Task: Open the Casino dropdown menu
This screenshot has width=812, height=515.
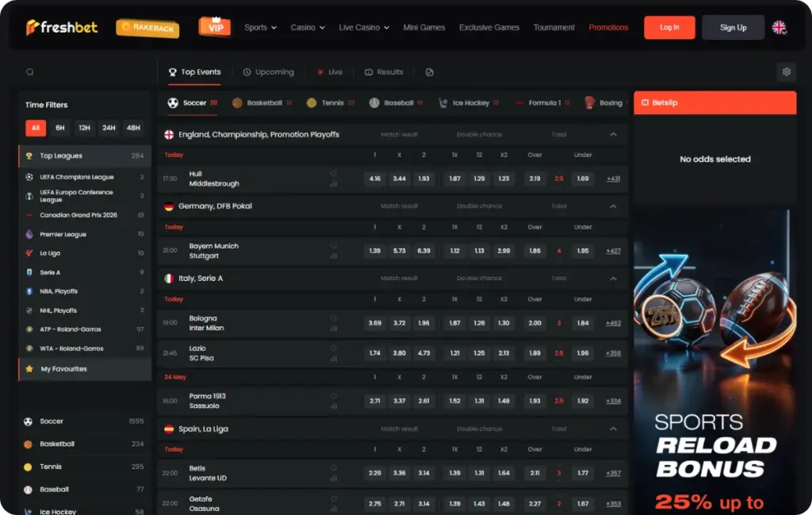Action: pyautogui.click(x=308, y=28)
